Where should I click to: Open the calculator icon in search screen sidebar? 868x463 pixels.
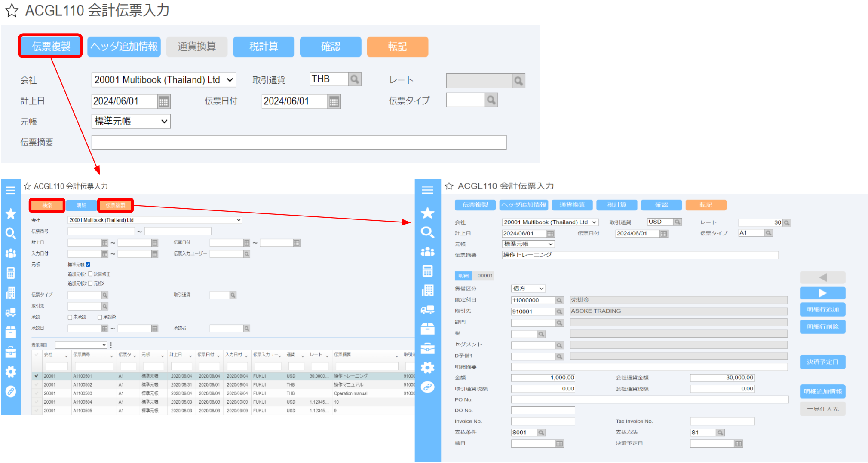[x=11, y=273]
